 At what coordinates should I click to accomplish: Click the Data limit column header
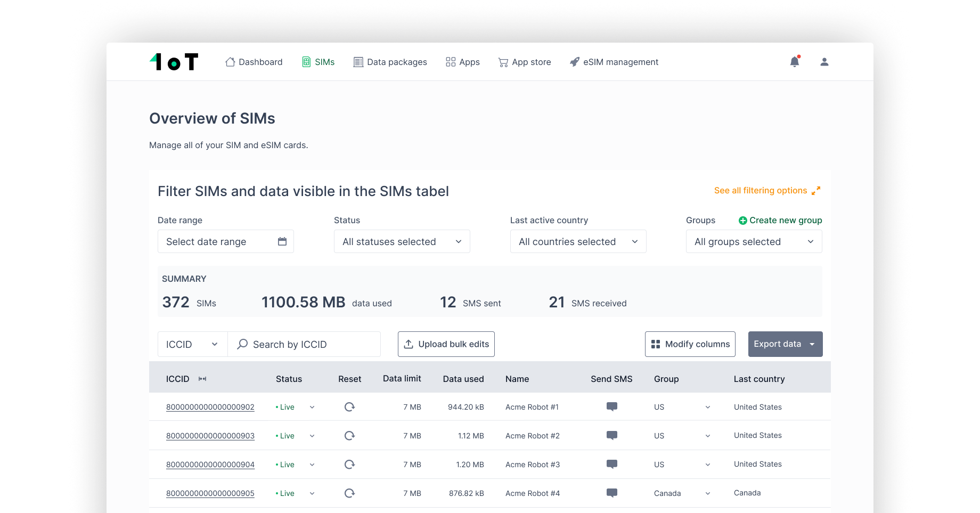(402, 378)
